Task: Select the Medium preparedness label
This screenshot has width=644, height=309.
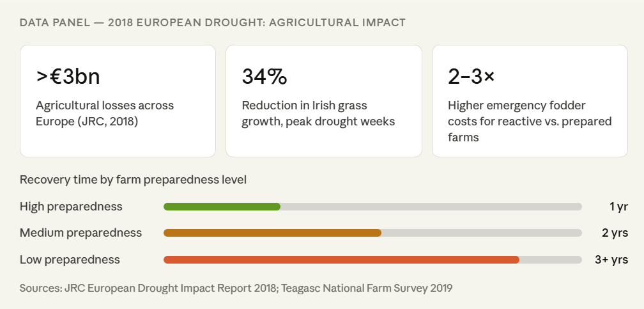Action: click(x=80, y=233)
